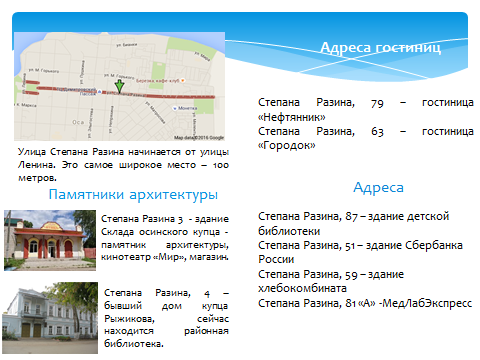Click the МедЛабЭкспресс address line
The height and width of the screenshot is (360, 480).
click(x=365, y=303)
